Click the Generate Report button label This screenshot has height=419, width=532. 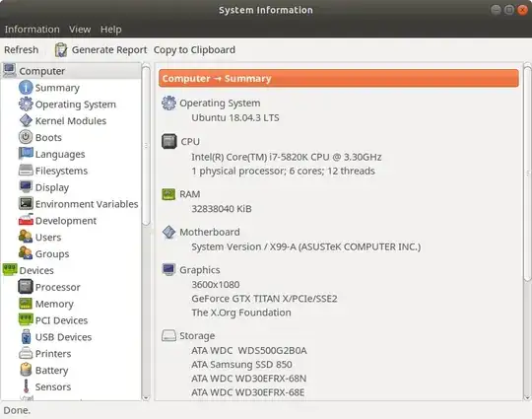pos(109,50)
